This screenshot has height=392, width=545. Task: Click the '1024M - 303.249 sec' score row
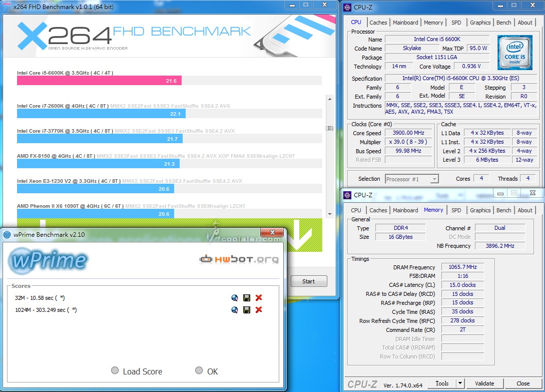(x=46, y=310)
